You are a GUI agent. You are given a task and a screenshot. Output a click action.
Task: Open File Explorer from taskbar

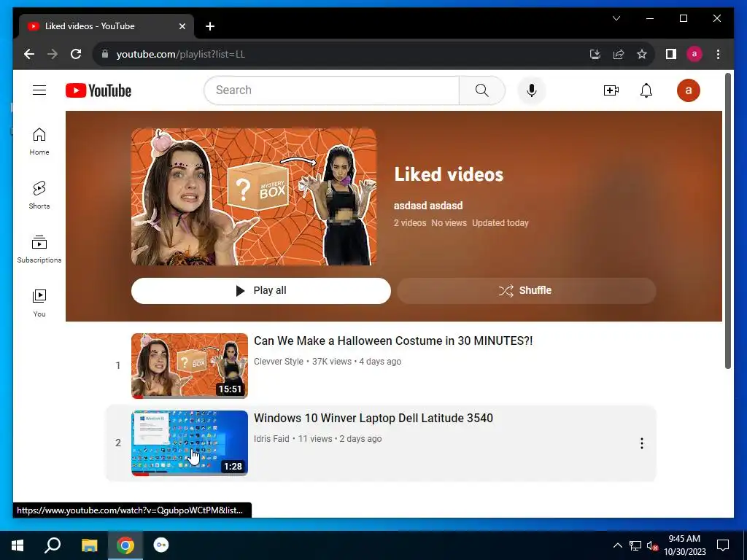tap(89, 545)
